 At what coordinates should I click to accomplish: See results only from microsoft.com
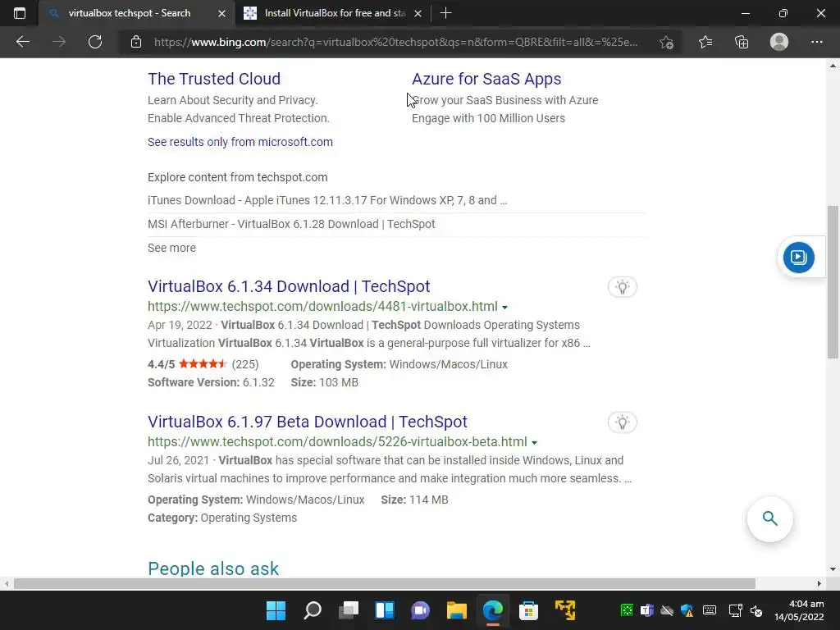click(240, 142)
